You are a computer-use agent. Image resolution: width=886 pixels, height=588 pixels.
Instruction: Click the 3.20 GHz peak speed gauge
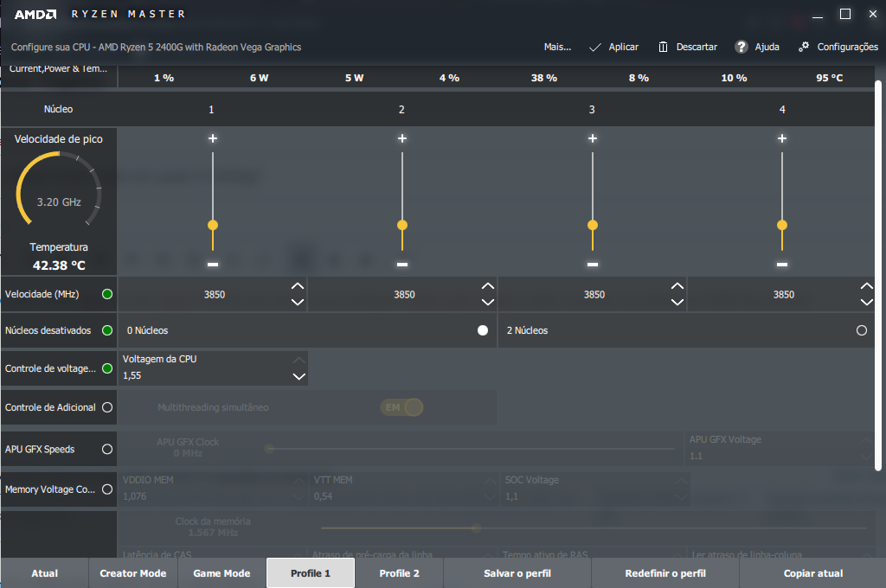pyautogui.click(x=59, y=189)
